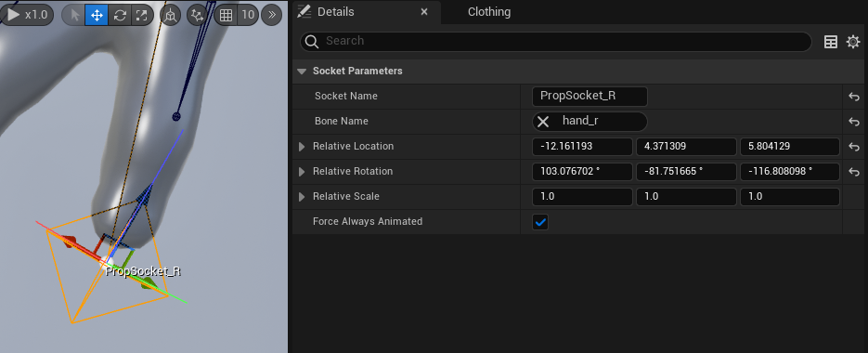This screenshot has height=353, width=868.
Task: Clear the hand_r bone selection
Action: (543, 122)
